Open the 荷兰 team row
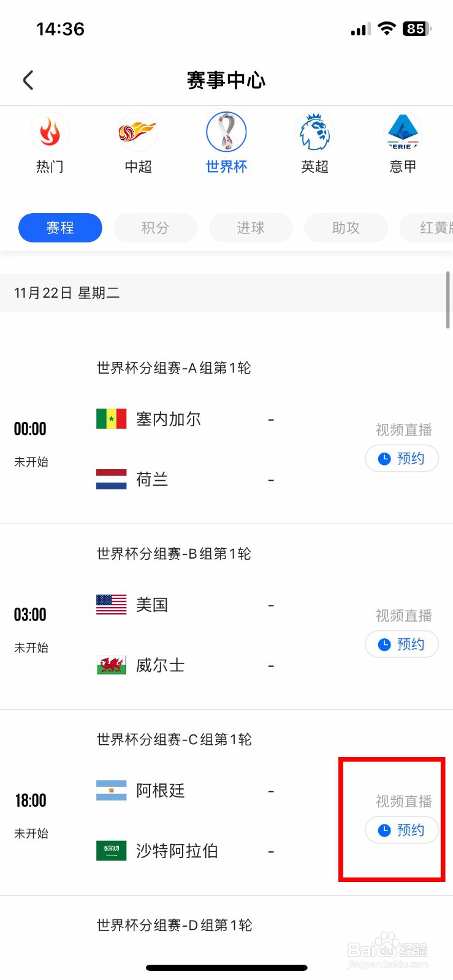The image size is (453, 980). [185, 480]
